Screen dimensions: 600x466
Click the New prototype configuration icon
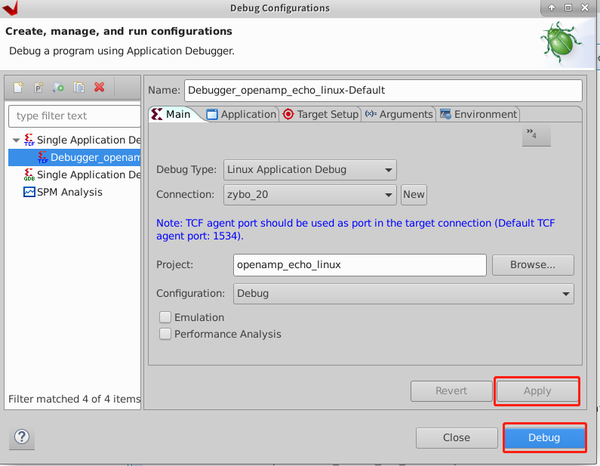click(x=38, y=87)
